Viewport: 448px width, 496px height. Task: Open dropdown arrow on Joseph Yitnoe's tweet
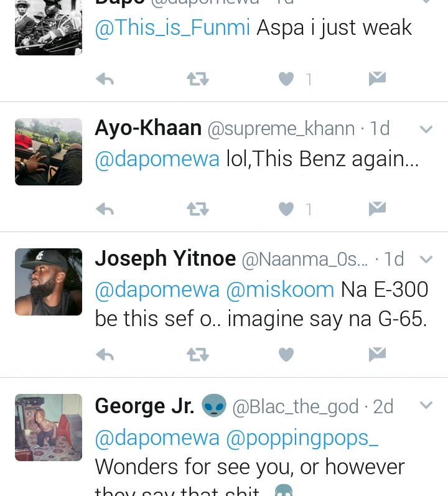tap(426, 259)
